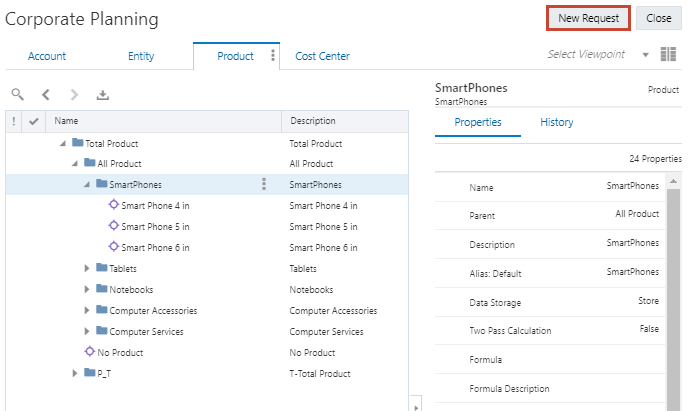
Task: Click the 'Formula Description' property label
Action: point(509,389)
